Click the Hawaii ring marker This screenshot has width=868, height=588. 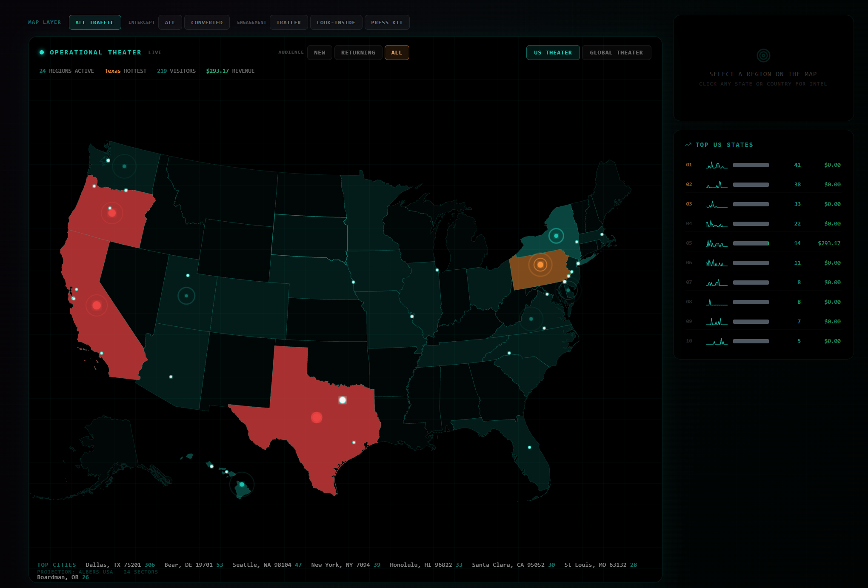(242, 485)
